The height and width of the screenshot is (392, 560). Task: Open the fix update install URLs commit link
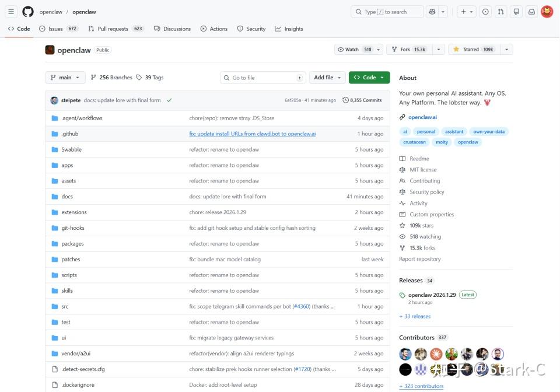point(253,134)
